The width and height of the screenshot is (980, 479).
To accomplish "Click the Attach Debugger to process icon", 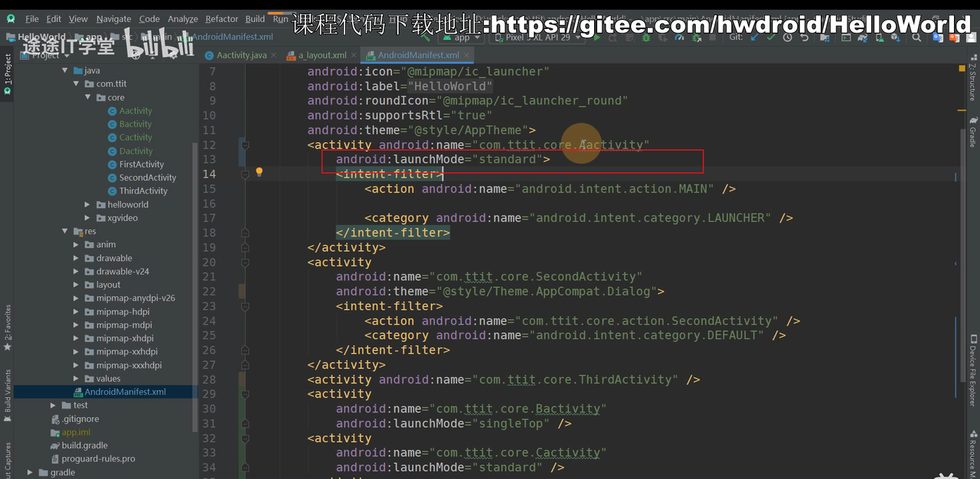I will pyautogui.click(x=697, y=37).
